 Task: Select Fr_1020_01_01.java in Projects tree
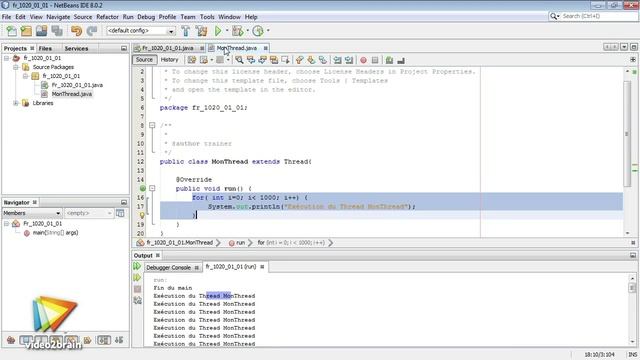point(77,85)
